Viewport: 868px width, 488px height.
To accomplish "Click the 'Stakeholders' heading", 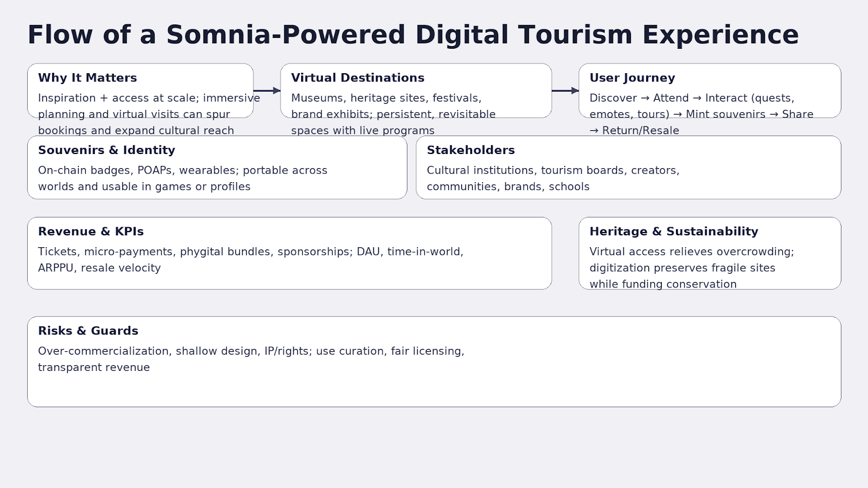I will click(470, 150).
